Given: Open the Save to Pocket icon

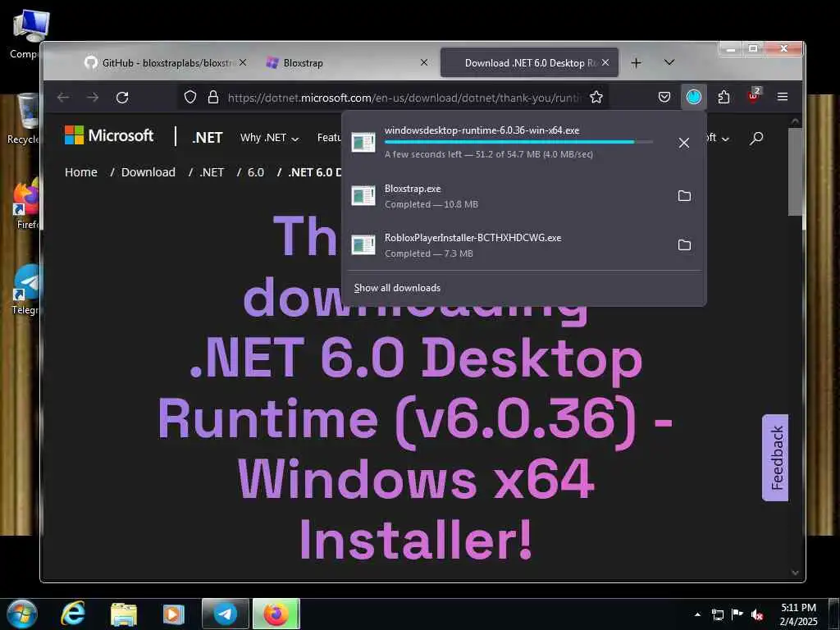Looking at the screenshot, I should click(x=664, y=97).
